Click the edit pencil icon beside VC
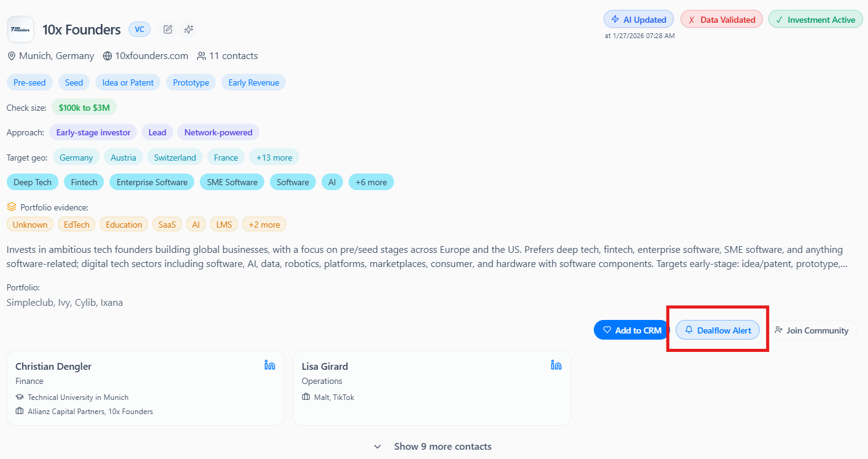This screenshot has height=459, width=868. [168, 29]
